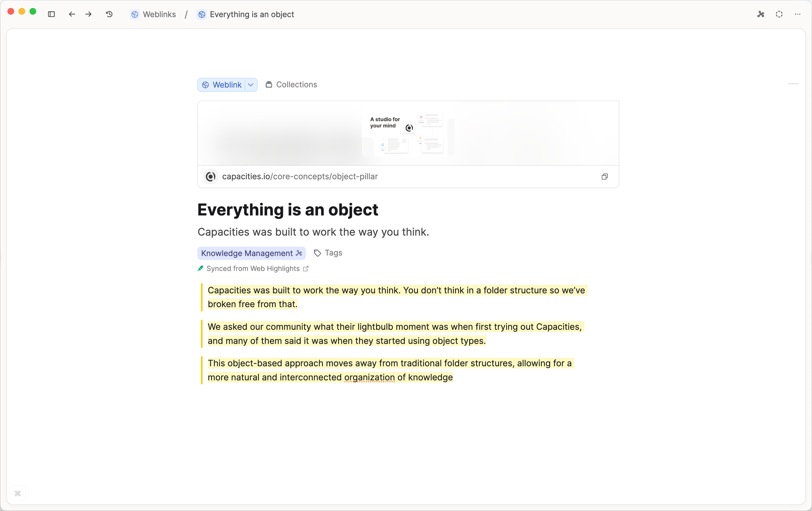Collapse the content section via the dash control
Image resolution: width=812 pixels, height=511 pixels.
[793, 84]
